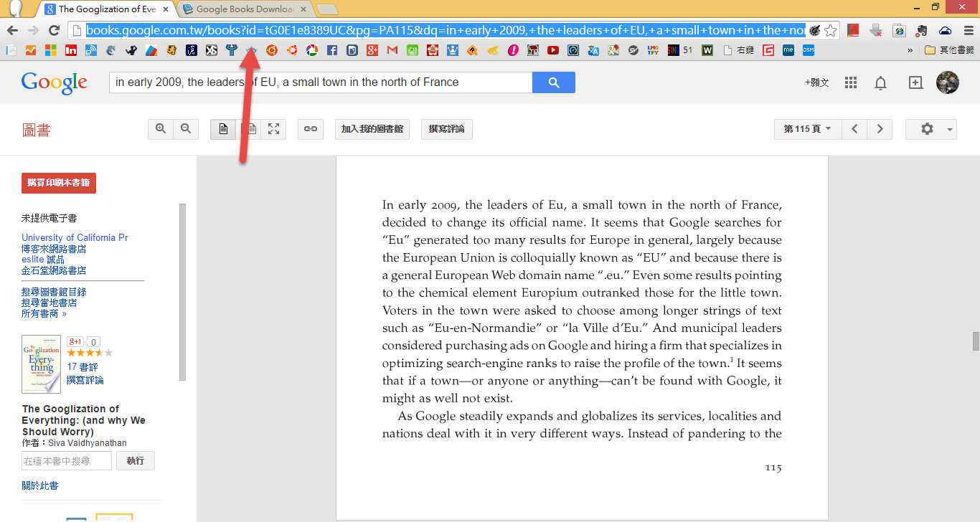
Task: Click the 17 書評 reviews link
Action: (83, 367)
